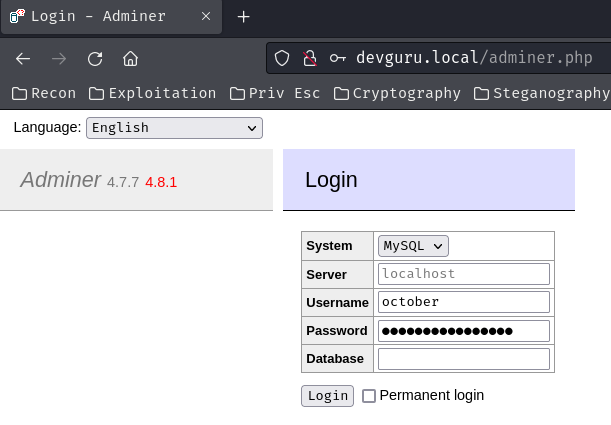Go to browser home page
This screenshot has width=611, height=425.
coord(130,59)
